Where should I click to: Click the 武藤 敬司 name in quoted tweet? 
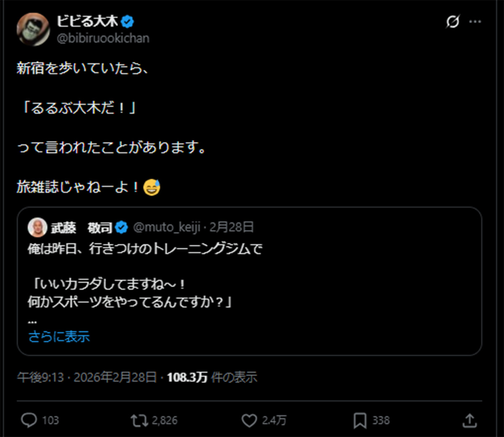pyautogui.click(x=81, y=227)
